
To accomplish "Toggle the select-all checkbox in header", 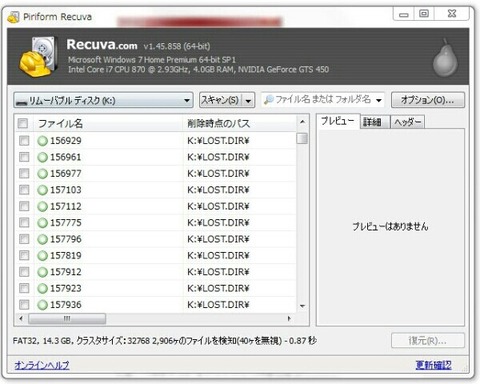I will point(23,123).
